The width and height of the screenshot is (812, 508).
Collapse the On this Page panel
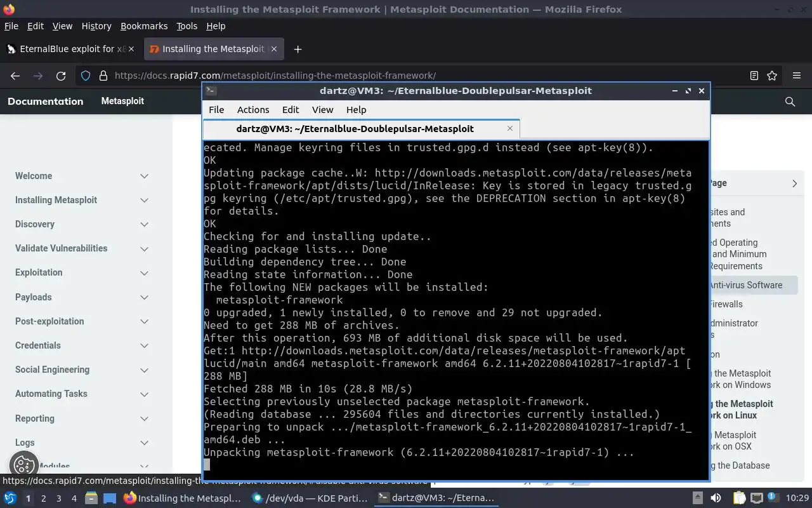click(x=794, y=184)
